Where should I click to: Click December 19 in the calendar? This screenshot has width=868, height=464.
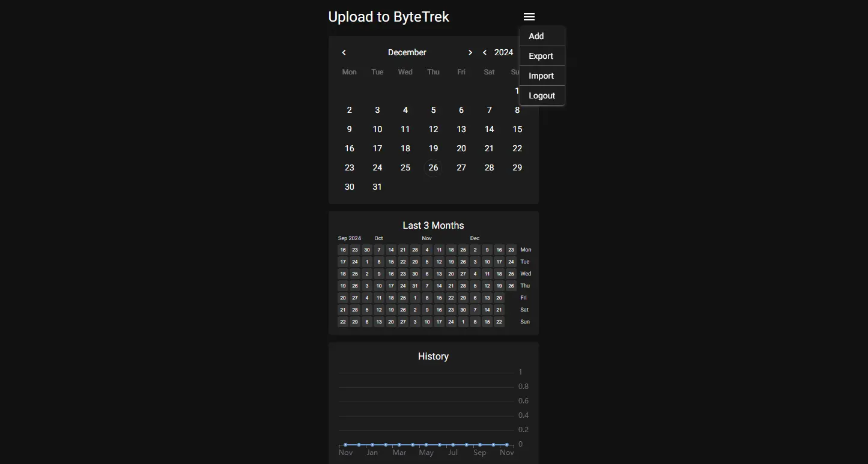click(433, 148)
